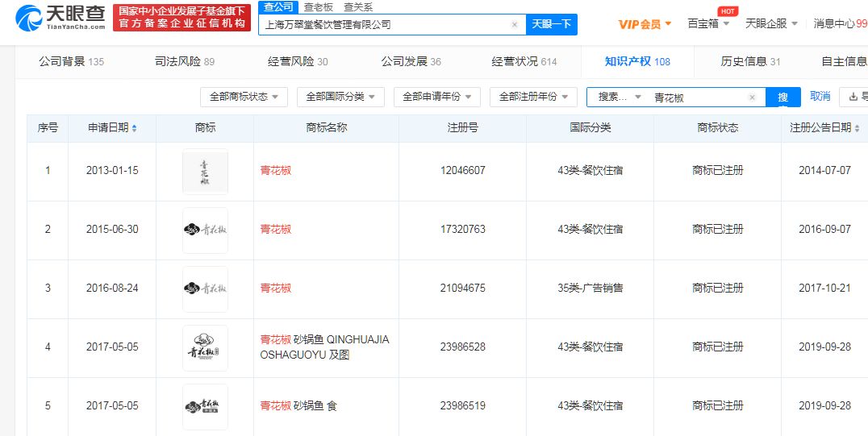Viewport: 868px width, 436px height.
Task: Sort by 申请日期 column arrows
Action: point(135,128)
